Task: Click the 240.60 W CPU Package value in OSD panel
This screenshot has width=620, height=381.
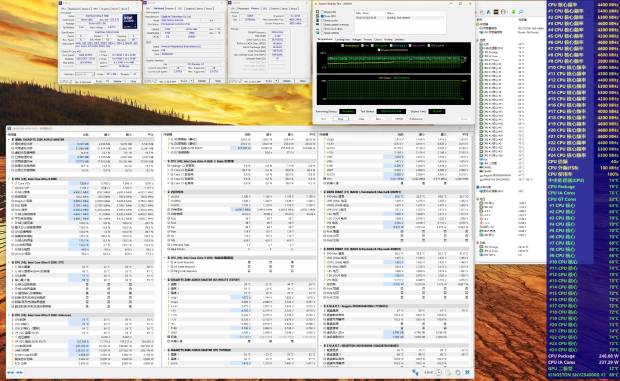Action: tap(608, 356)
